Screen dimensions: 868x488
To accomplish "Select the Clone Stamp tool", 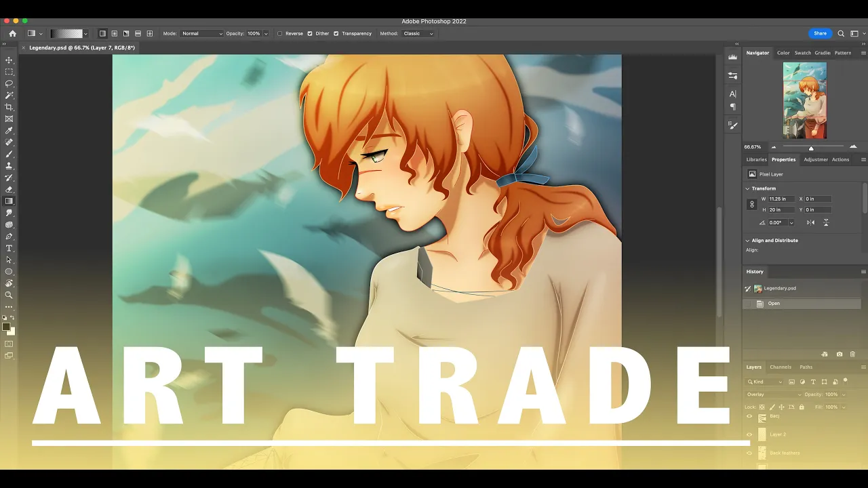I will pos(9,166).
